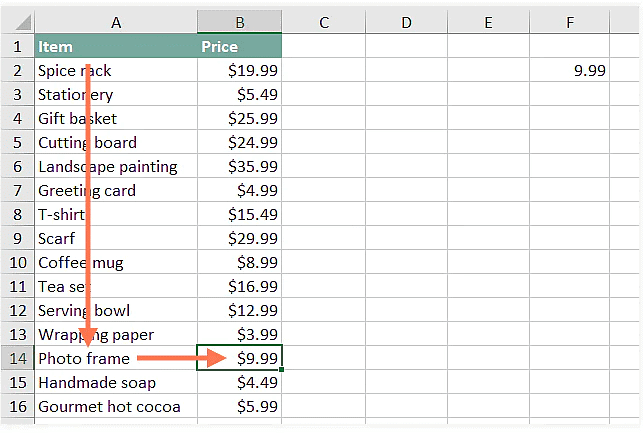Screen dimensions: 643x433
Task: Select the Gourmet hot cocoa cell
Action: (x=110, y=406)
